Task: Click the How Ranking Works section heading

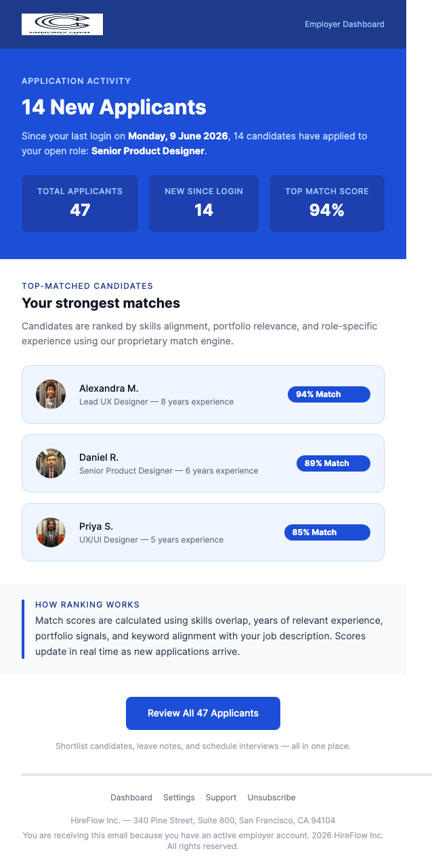Action: coord(87,605)
